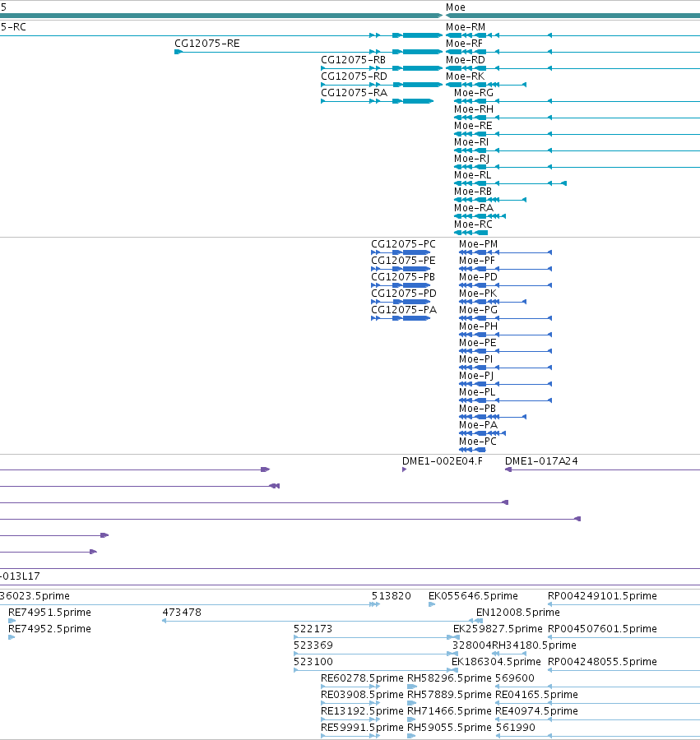Click the Moe-PF protein label
Screen dimensions: 700x740
pyautogui.click(x=477, y=261)
